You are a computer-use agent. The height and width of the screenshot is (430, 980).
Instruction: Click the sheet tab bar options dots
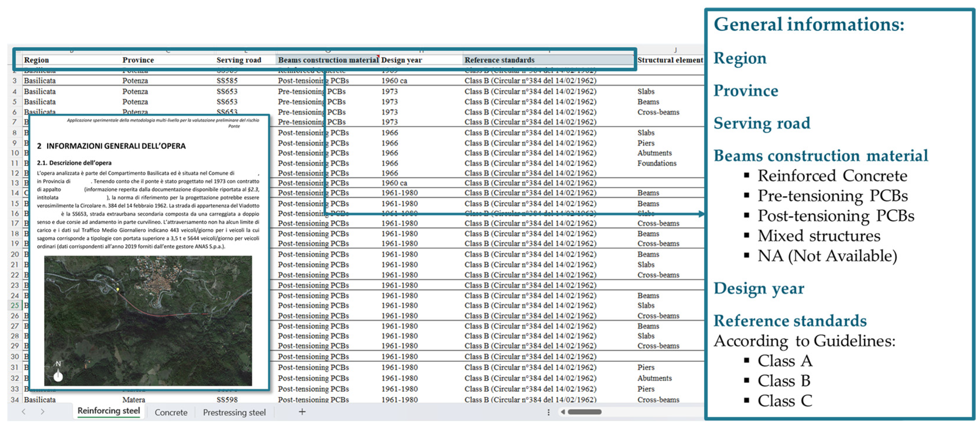pos(548,412)
